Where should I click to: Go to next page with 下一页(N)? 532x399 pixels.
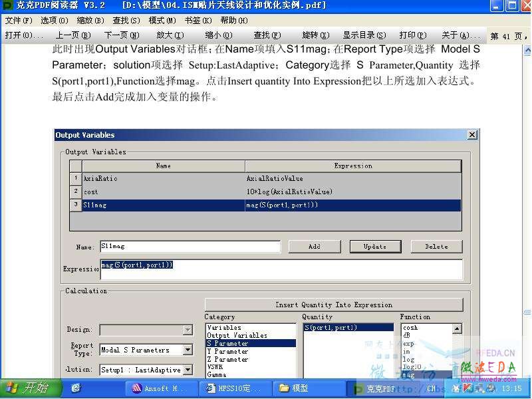click(122, 35)
